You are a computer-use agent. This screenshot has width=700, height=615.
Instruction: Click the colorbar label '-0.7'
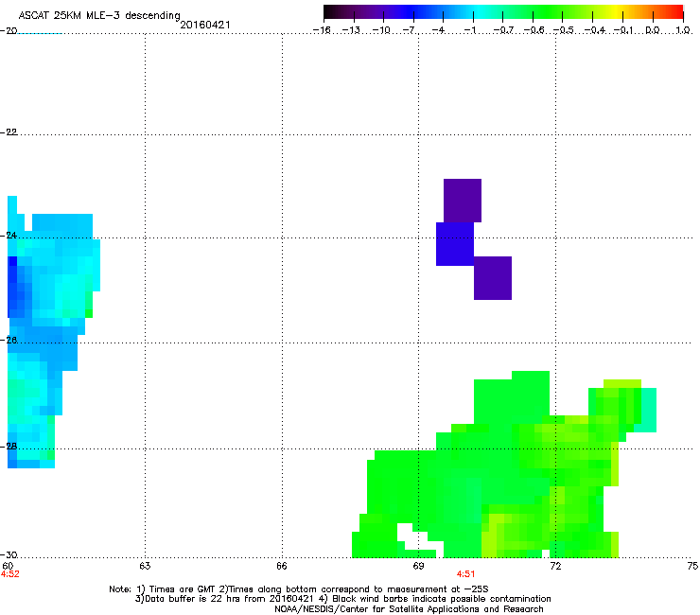(x=503, y=30)
